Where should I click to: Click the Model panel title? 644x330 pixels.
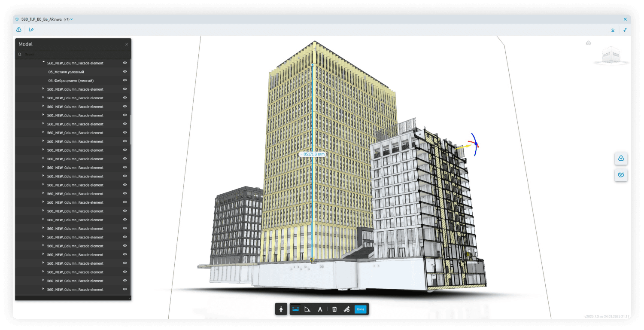(25, 44)
